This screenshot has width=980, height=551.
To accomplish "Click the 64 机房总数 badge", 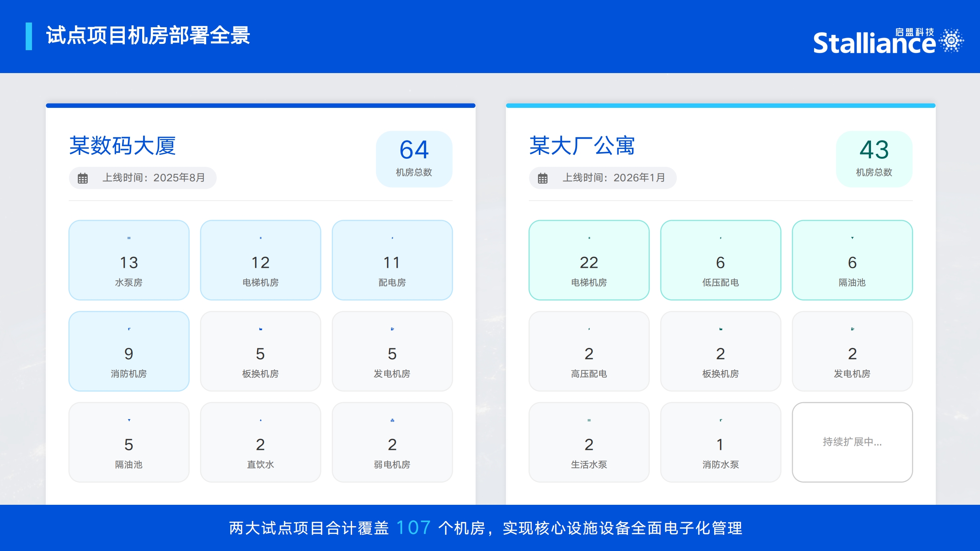I will tap(414, 159).
